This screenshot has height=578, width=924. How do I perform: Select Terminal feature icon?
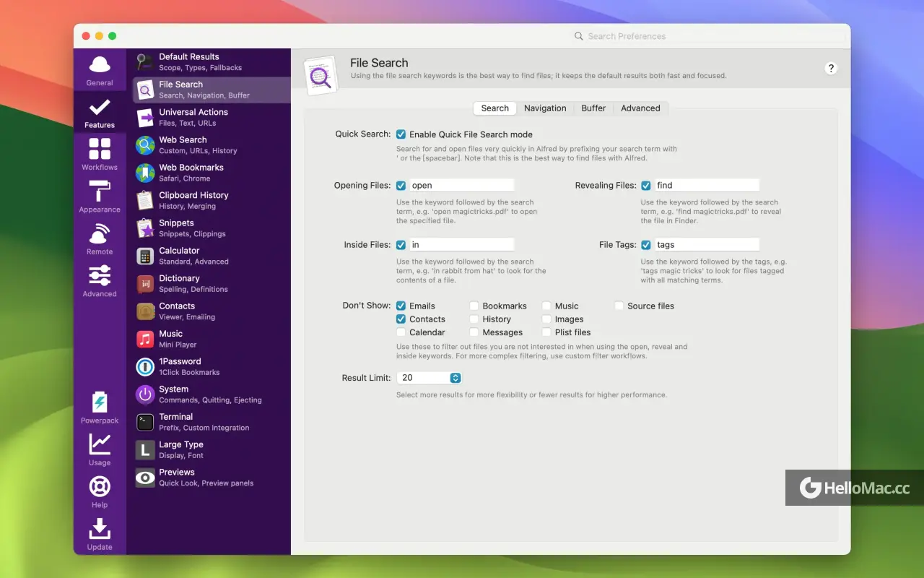[x=146, y=422]
